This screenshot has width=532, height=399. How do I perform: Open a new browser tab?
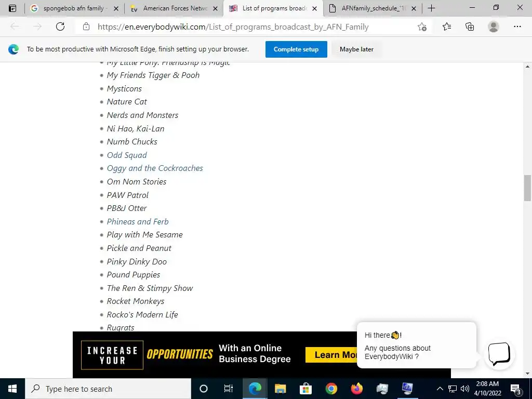coord(431,8)
